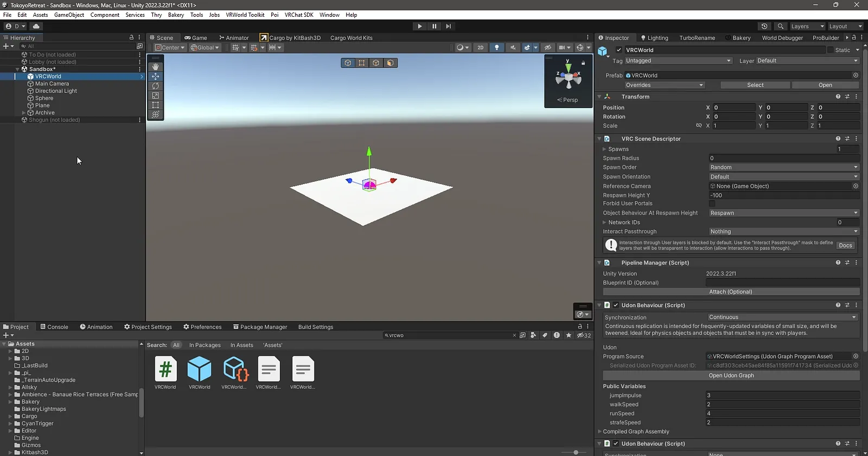Select the Rect tool in Scene

tap(156, 105)
